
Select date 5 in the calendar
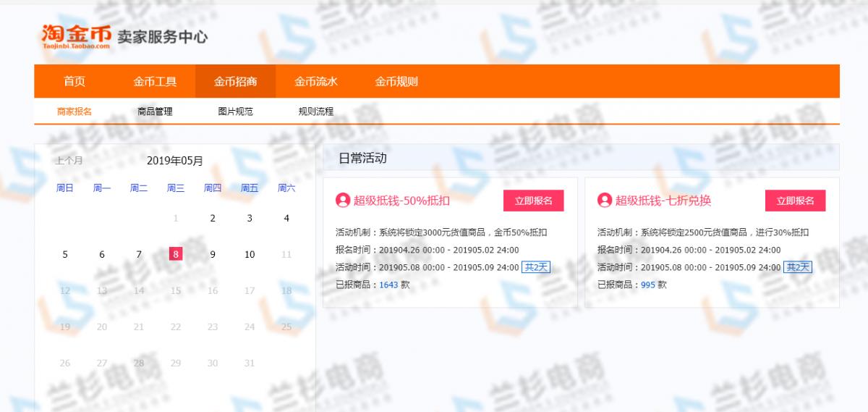tap(65, 254)
